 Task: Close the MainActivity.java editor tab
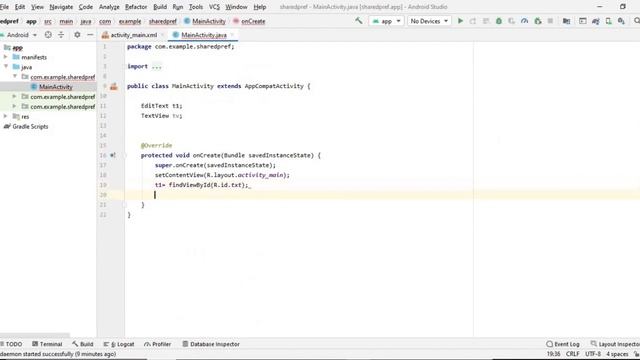[x=232, y=35]
